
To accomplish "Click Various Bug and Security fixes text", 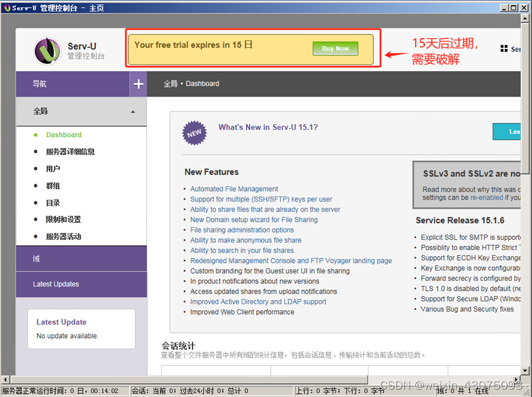I will (467, 309).
